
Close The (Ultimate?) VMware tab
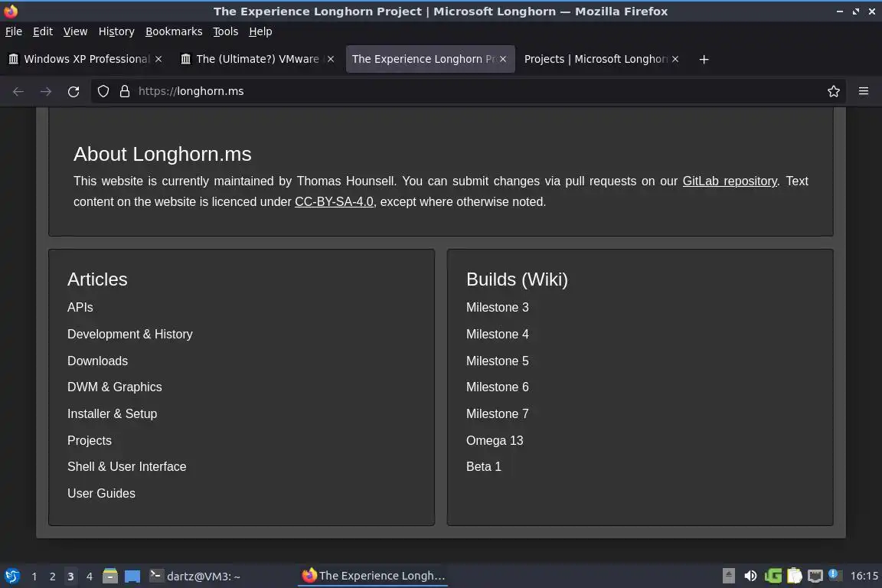pyautogui.click(x=331, y=59)
